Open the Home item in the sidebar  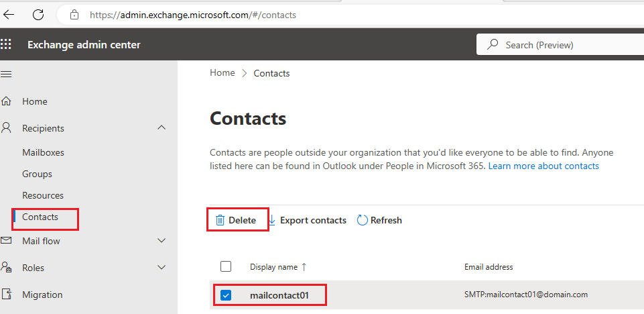coord(34,101)
